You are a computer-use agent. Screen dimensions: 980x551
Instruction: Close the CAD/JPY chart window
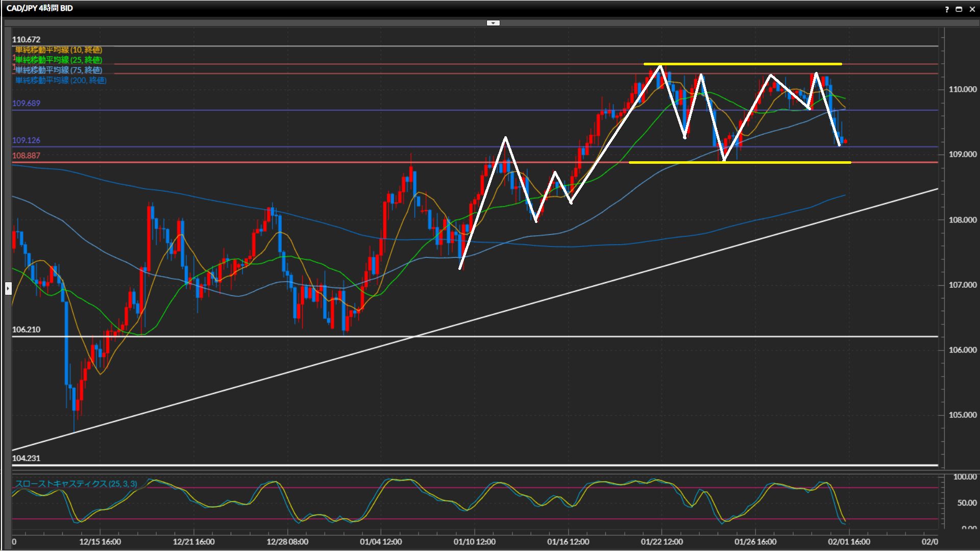click(x=972, y=9)
